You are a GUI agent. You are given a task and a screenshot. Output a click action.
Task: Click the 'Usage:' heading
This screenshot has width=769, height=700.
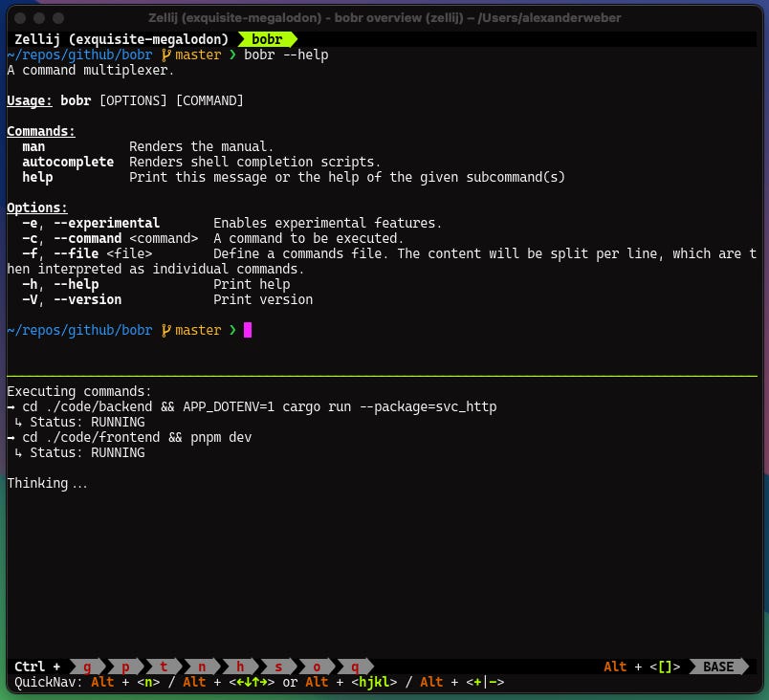click(x=30, y=100)
